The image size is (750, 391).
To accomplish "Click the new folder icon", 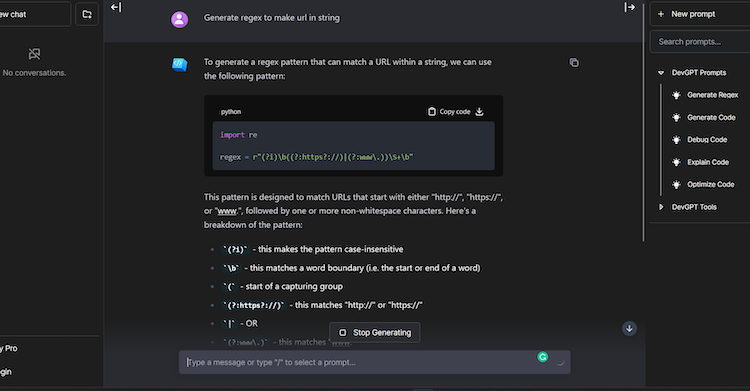I will [87, 14].
